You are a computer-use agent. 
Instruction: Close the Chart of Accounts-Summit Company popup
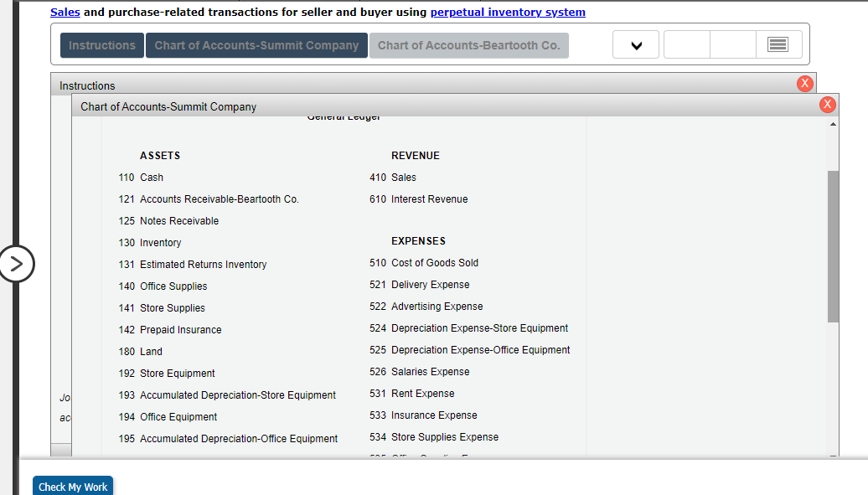828,104
